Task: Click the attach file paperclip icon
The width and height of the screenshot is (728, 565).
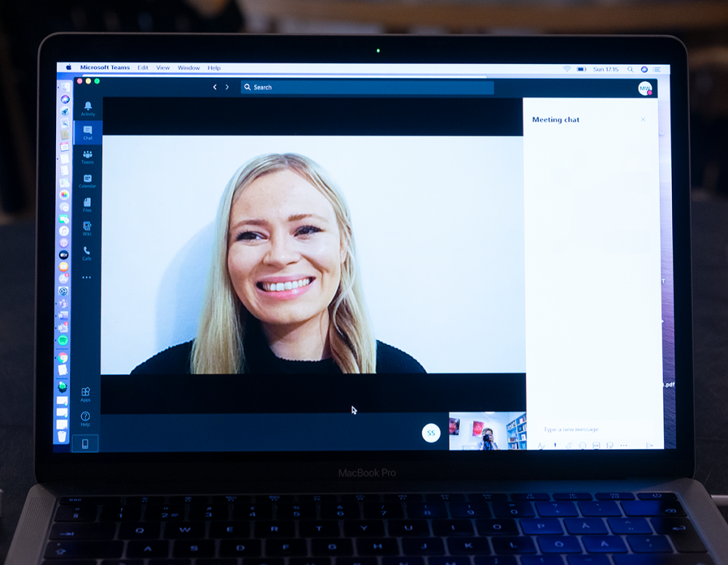Action: [568, 446]
